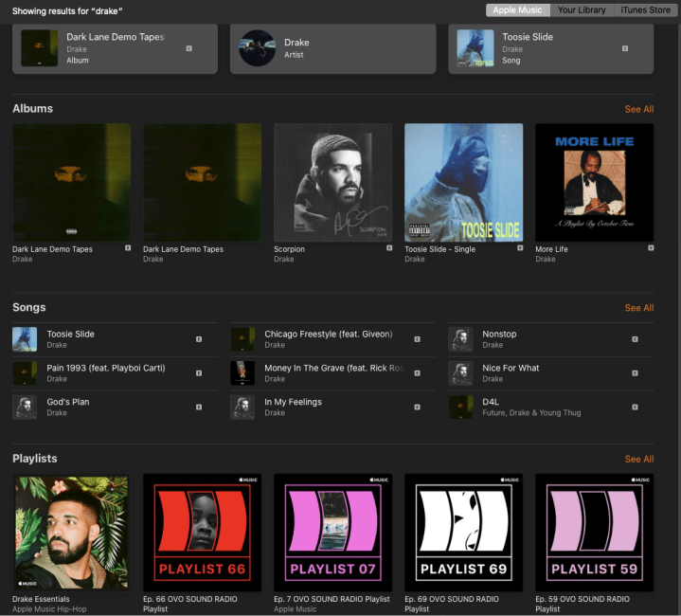The image size is (681, 616).
Task: Click artwork icon of Money In The Grave row
Action: [242, 373]
